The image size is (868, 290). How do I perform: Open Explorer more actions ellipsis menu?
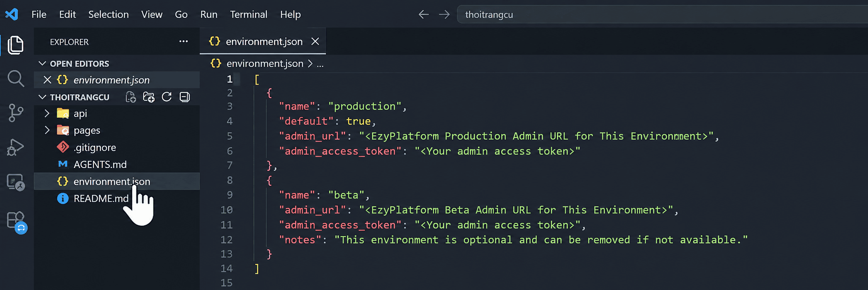pos(184,41)
